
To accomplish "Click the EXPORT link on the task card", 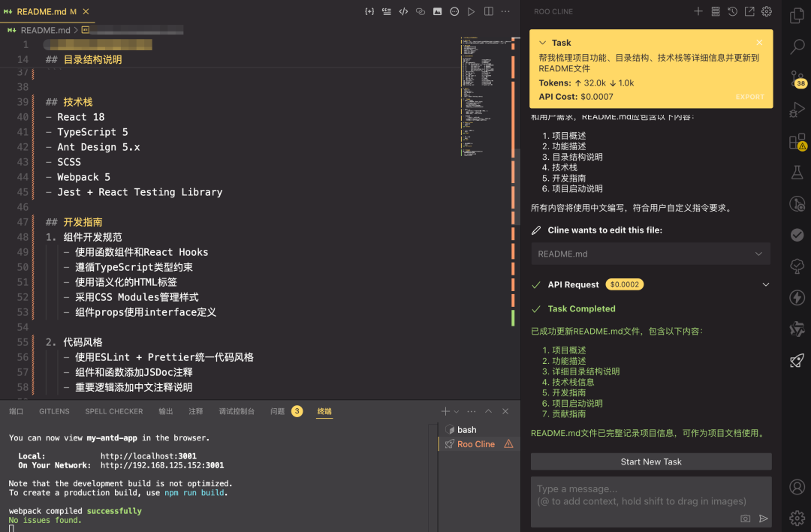I will click(x=750, y=97).
